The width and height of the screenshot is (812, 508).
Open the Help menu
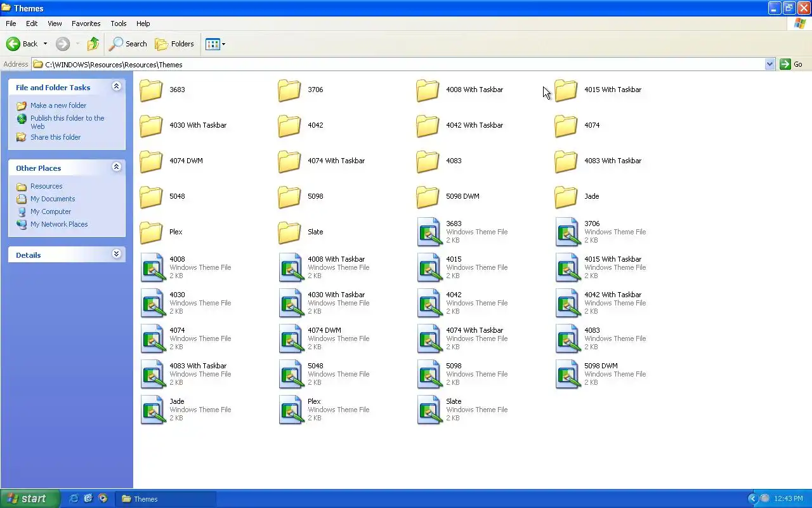(x=143, y=23)
